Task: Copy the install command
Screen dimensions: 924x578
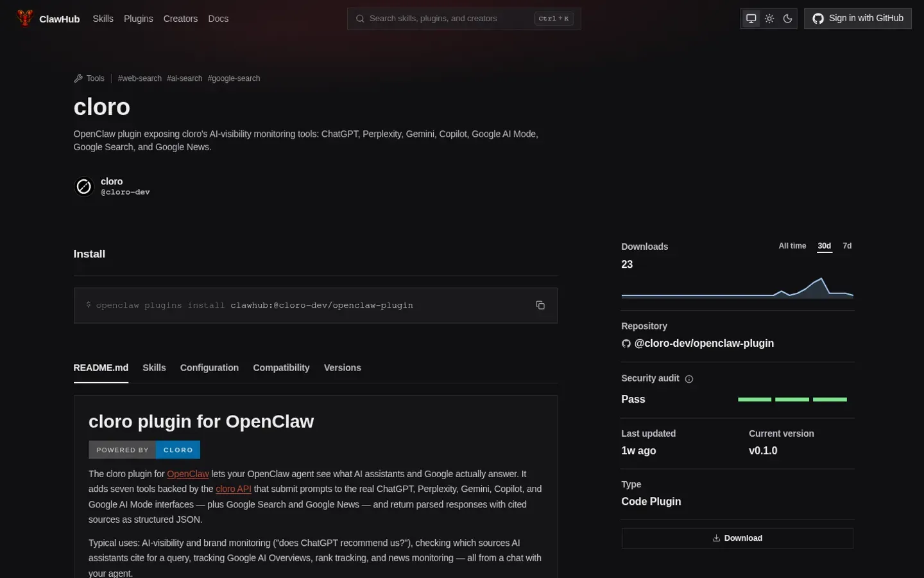Action: click(x=540, y=305)
